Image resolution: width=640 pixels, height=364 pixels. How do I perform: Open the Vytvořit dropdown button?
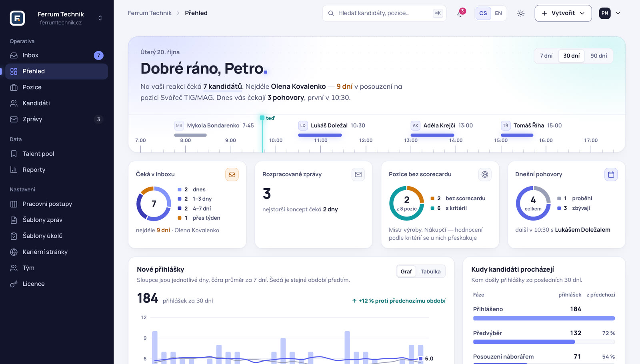[x=563, y=13]
